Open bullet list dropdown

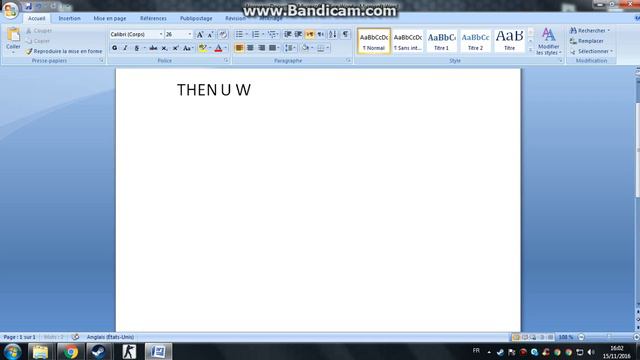247,34
